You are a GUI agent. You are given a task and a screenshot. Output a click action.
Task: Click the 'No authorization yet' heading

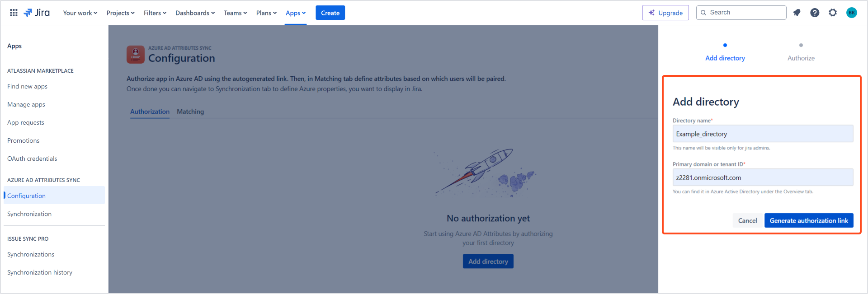[488, 218]
